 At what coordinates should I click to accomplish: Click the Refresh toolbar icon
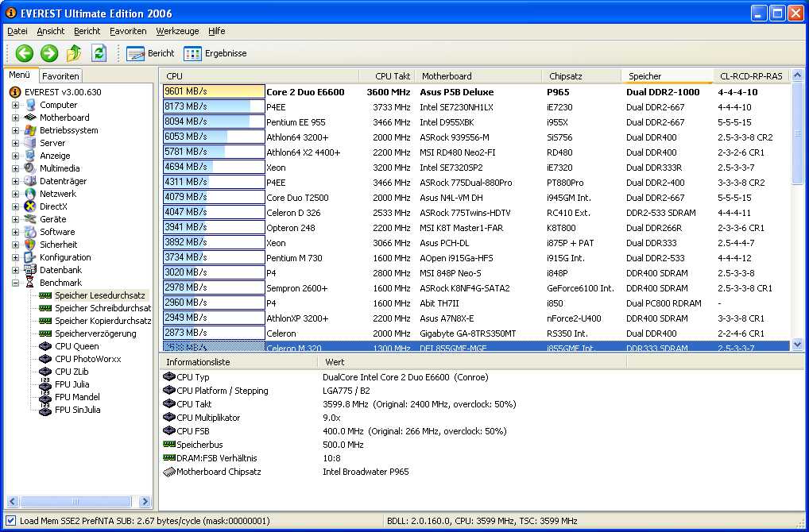coord(99,53)
